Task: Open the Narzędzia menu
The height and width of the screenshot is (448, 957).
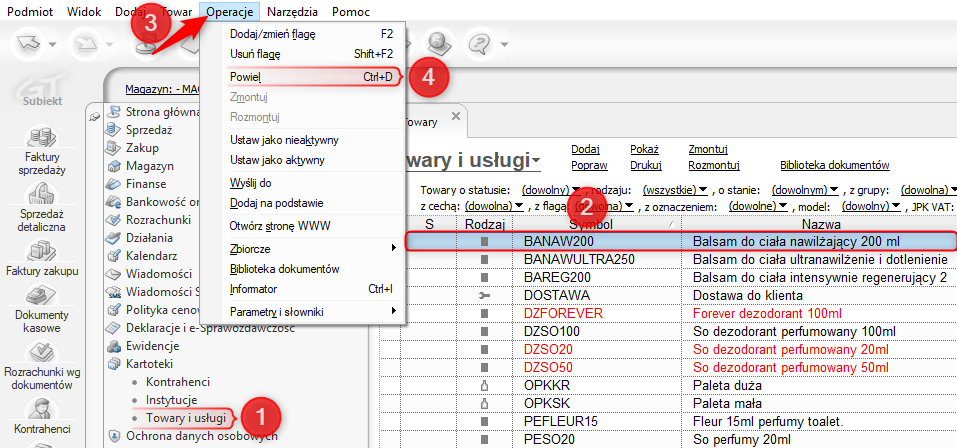Action: coord(292,12)
